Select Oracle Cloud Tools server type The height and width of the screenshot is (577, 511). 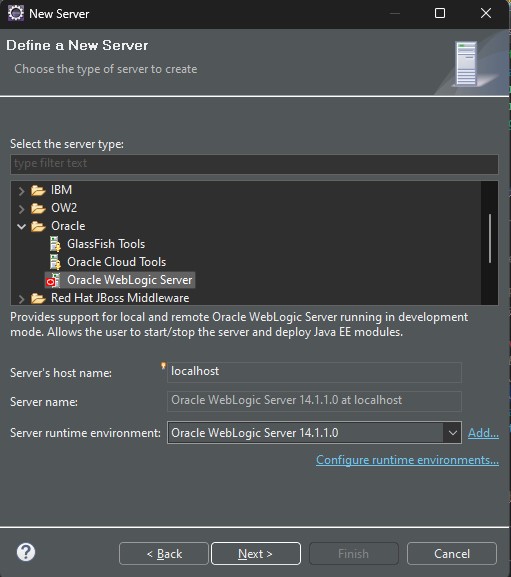click(116, 262)
